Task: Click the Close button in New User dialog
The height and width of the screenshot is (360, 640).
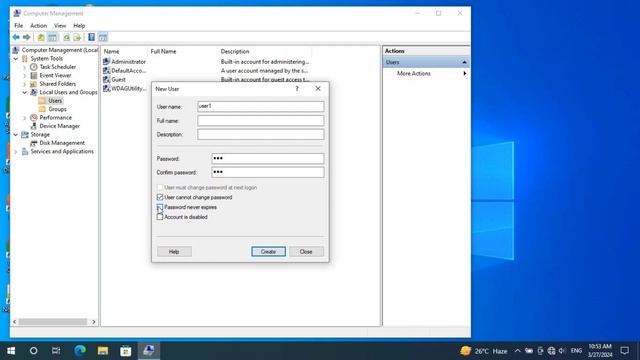Action: click(x=306, y=252)
